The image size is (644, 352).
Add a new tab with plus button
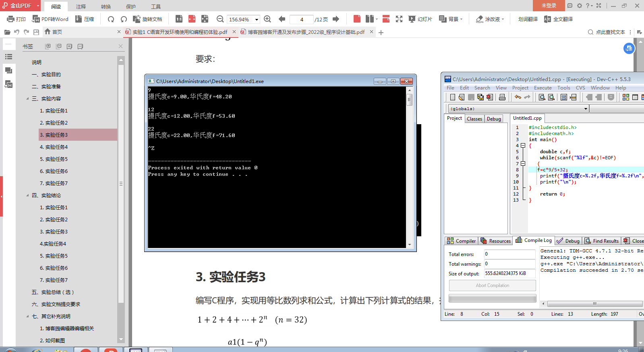(x=381, y=32)
